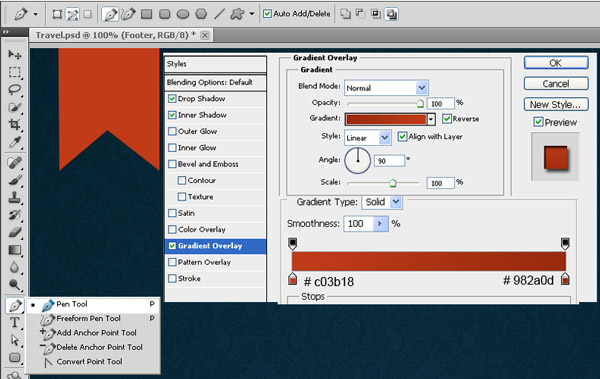Click the gradient preview swatch
This screenshot has height=379, width=600.
click(x=386, y=119)
